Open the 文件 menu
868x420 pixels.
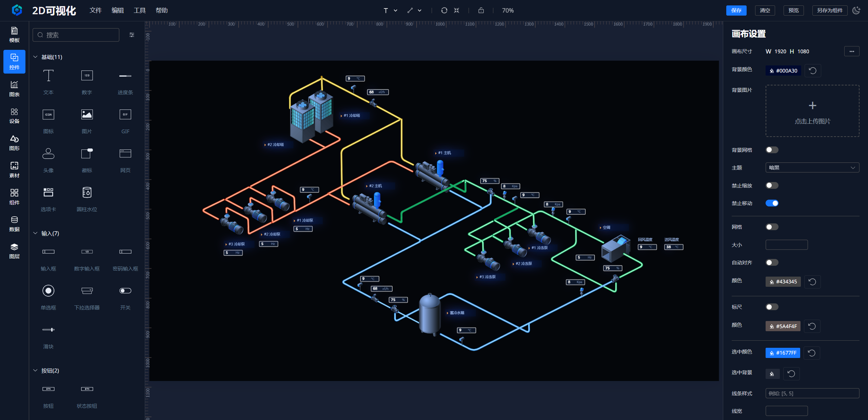point(96,11)
